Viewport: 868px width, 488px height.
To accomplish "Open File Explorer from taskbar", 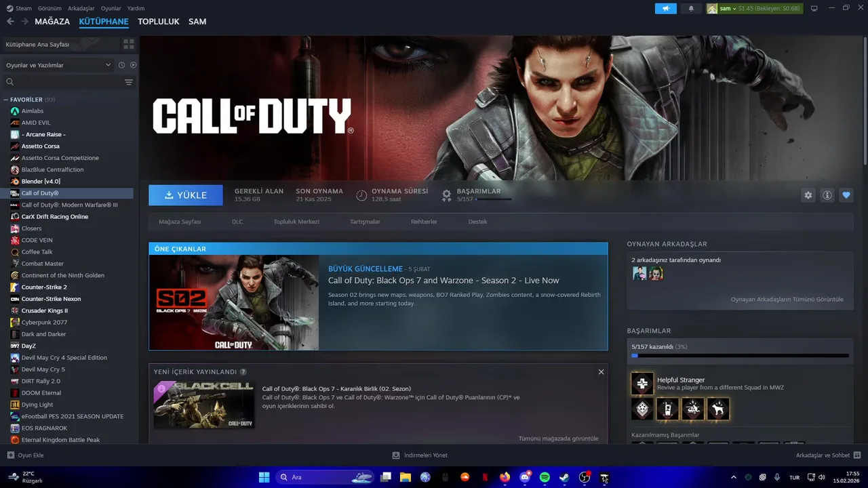I will 405,477.
